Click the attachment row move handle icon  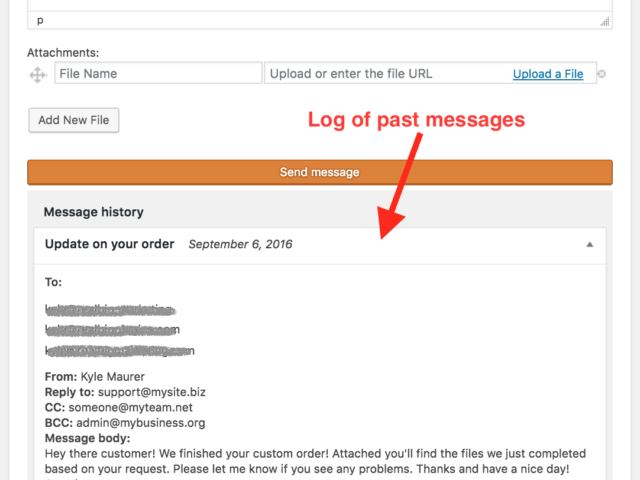point(38,75)
